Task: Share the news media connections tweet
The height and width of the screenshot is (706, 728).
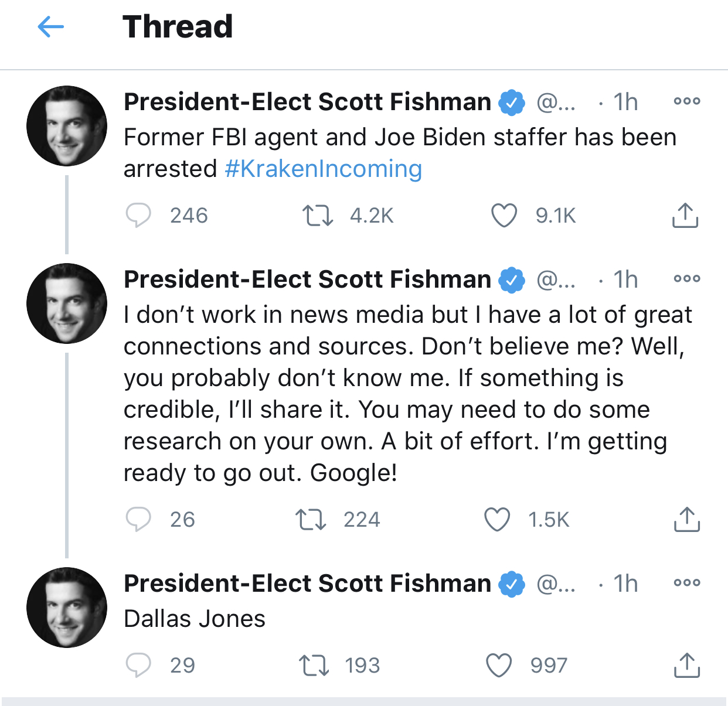Action: coord(686,519)
